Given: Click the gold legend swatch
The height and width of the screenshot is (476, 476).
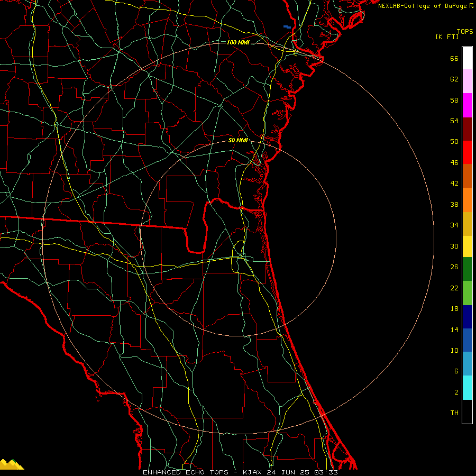Looking at the screenshot, I should coord(467,224).
